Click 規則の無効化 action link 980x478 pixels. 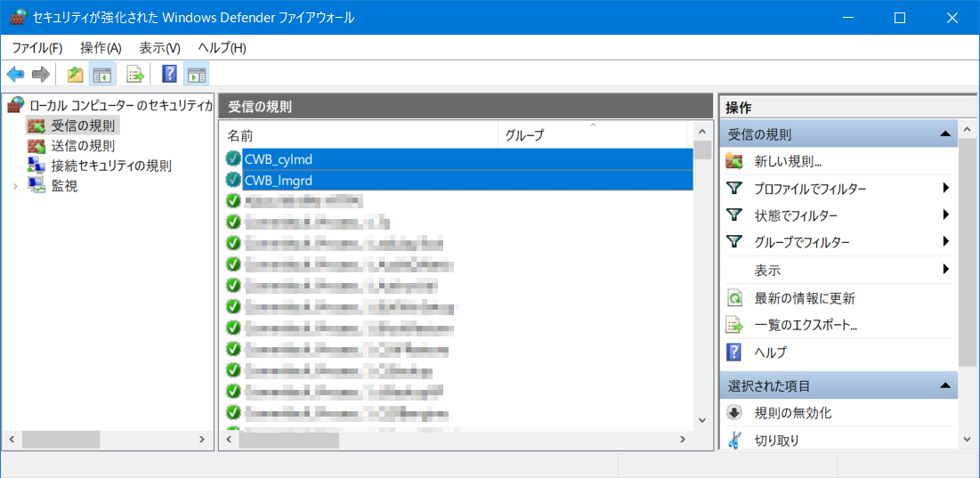click(792, 413)
